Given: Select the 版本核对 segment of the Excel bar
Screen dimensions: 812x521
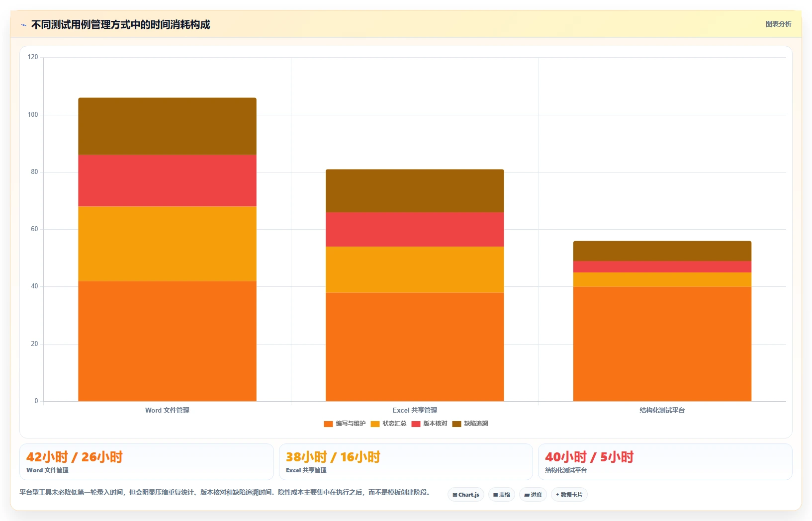Looking at the screenshot, I should [415, 229].
